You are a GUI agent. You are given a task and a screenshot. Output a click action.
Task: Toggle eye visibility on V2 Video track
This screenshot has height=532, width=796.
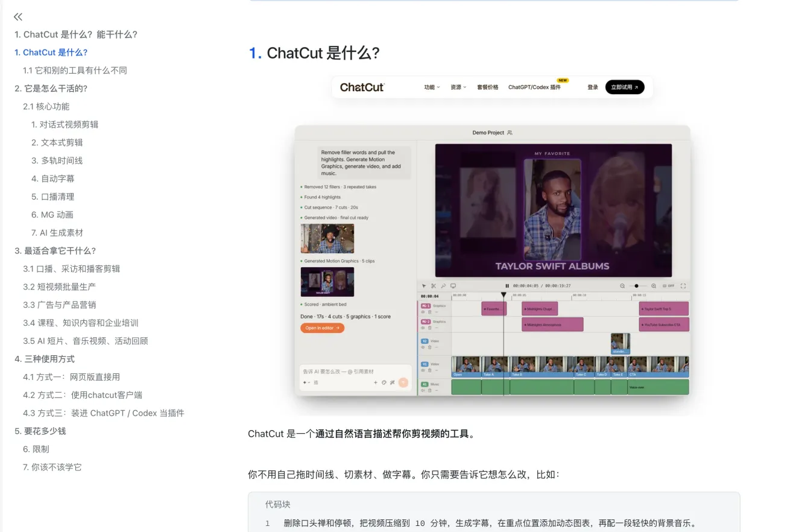click(x=423, y=347)
